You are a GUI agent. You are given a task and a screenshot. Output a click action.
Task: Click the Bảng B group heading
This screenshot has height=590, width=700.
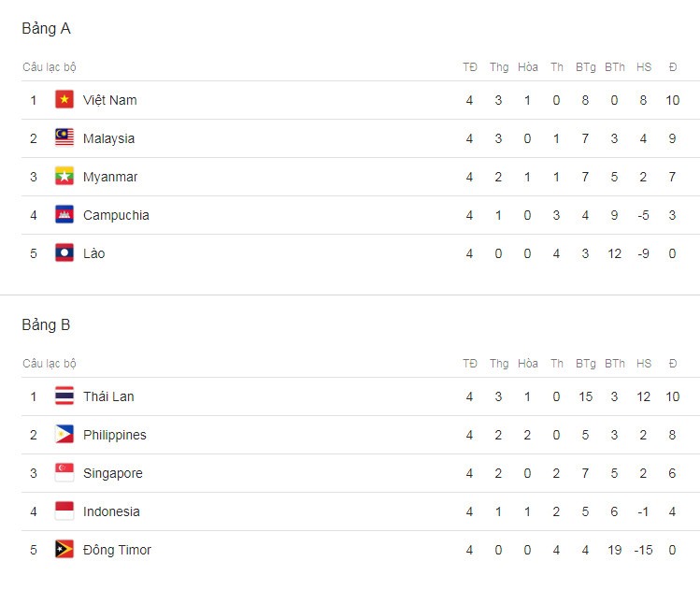coord(46,324)
